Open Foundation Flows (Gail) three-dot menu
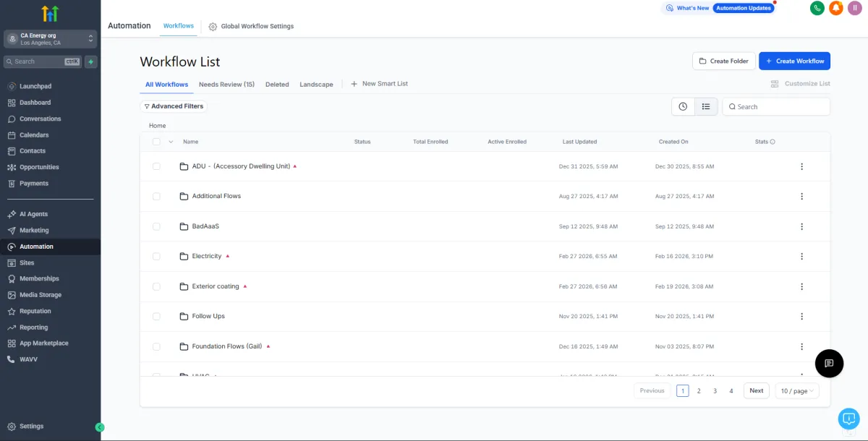 [801, 346]
